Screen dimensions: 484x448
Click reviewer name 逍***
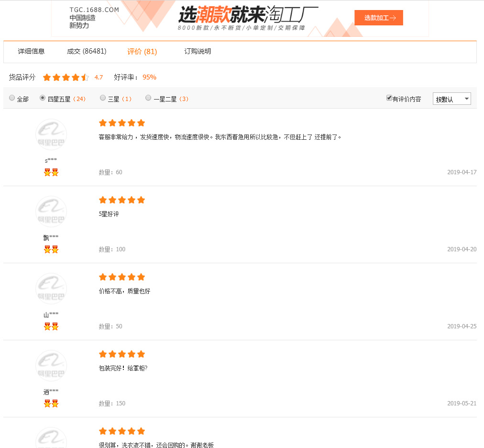(x=51, y=392)
